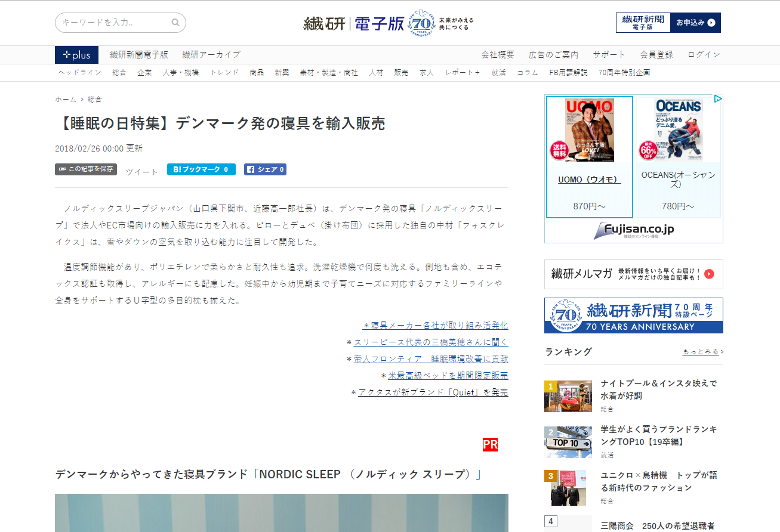Select the 販売 category
The height and width of the screenshot is (532, 780).
coord(401,73)
